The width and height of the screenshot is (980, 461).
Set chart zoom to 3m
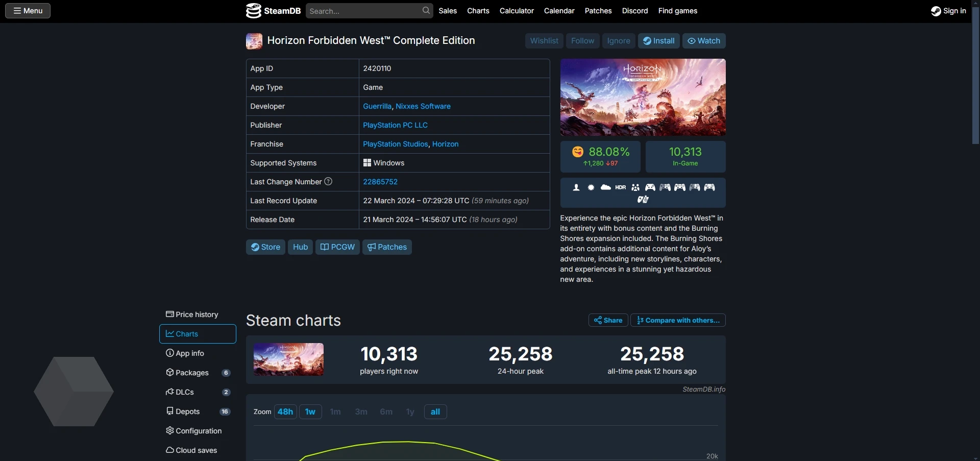click(361, 411)
